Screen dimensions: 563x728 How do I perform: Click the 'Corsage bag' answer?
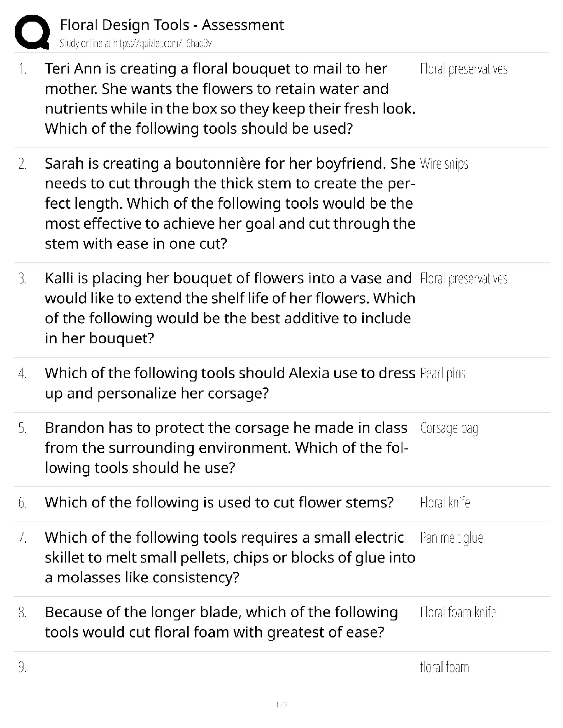tap(449, 428)
